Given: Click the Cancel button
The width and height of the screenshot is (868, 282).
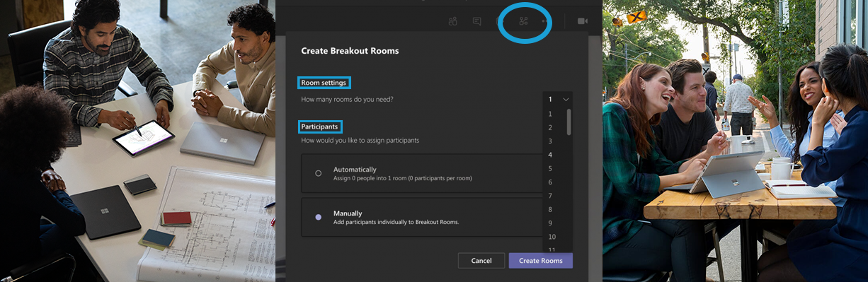Looking at the screenshot, I should pyautogui.click(x=481, y=261).
